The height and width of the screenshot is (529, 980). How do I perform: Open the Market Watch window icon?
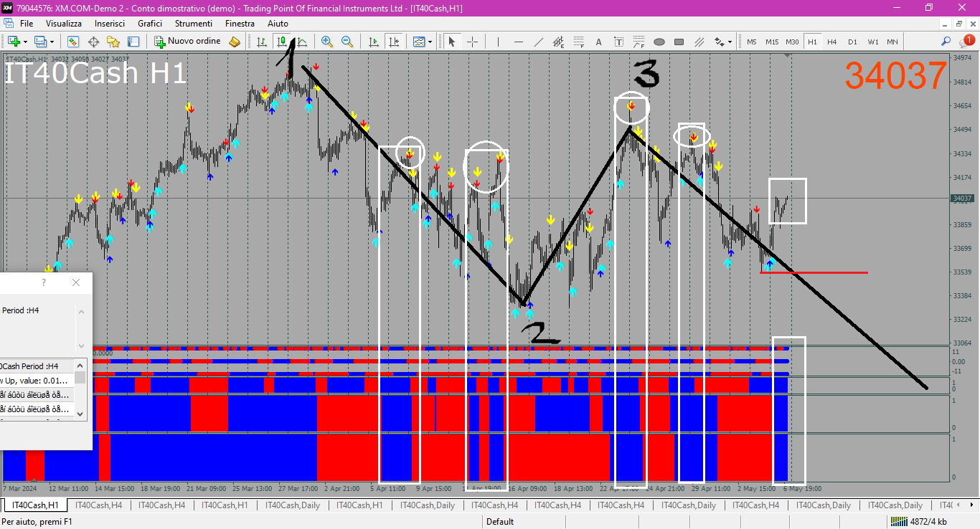[73, 42]
